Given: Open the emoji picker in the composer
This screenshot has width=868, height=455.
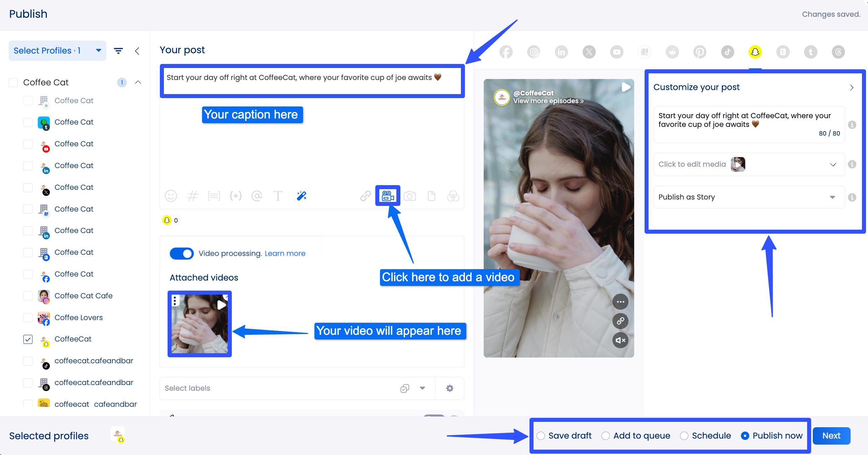Looking at the screenshot, I should 171,196.
